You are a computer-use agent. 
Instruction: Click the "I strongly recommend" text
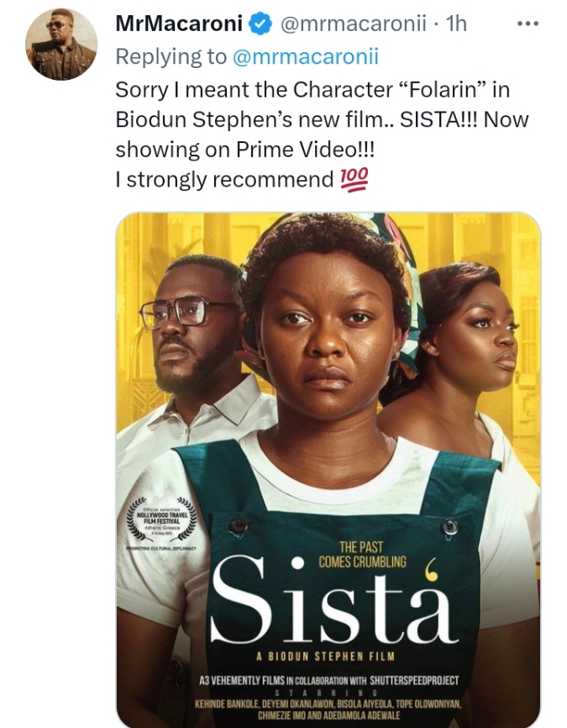[224, 180]
